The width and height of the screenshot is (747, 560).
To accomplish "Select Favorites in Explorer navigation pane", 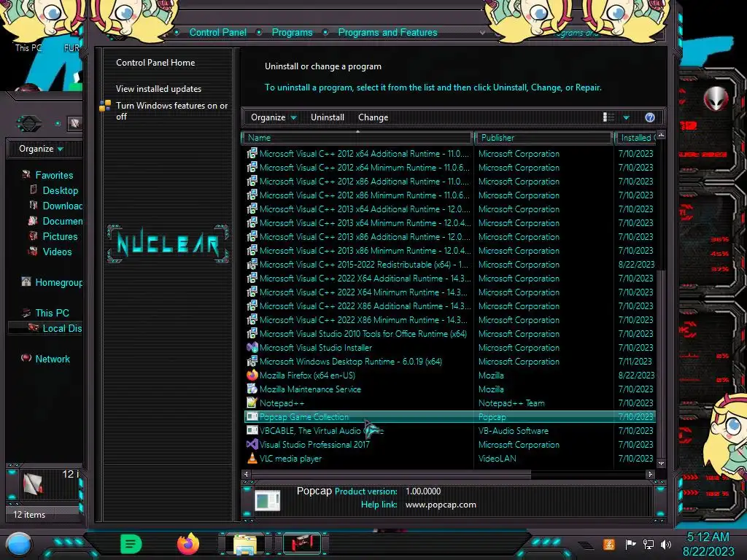I will 54,175.
